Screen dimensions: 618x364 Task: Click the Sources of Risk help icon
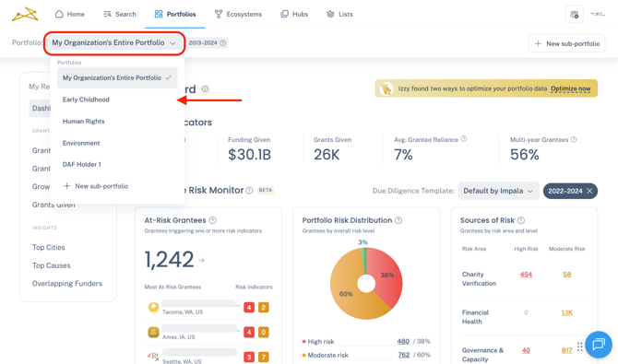pyautogui.click(x=520, y=220)
